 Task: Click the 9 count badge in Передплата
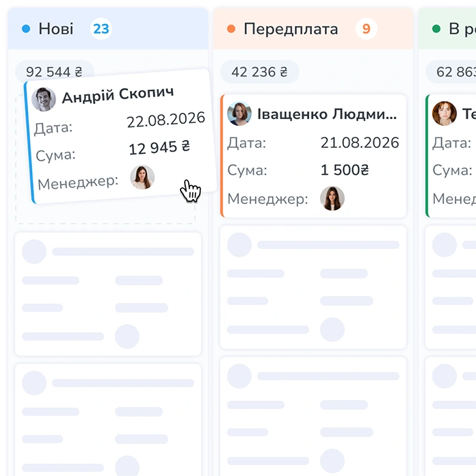[x=366, y=29]
